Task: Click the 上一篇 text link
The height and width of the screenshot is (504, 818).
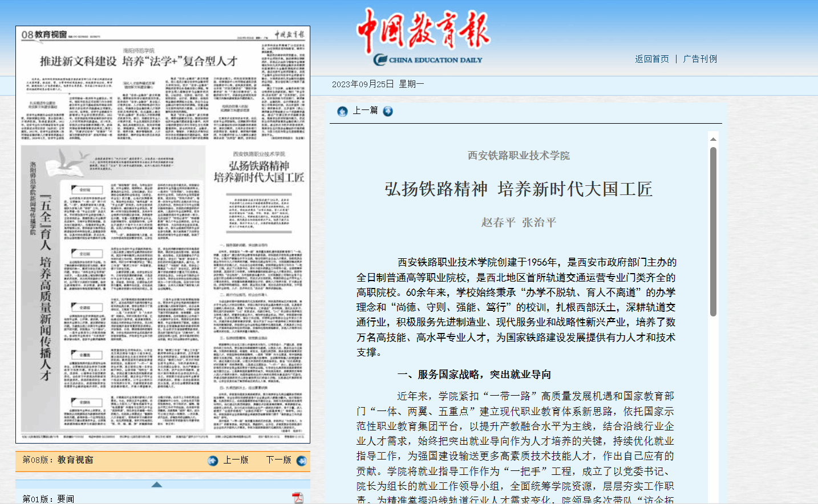Action: tap(365, 111)
